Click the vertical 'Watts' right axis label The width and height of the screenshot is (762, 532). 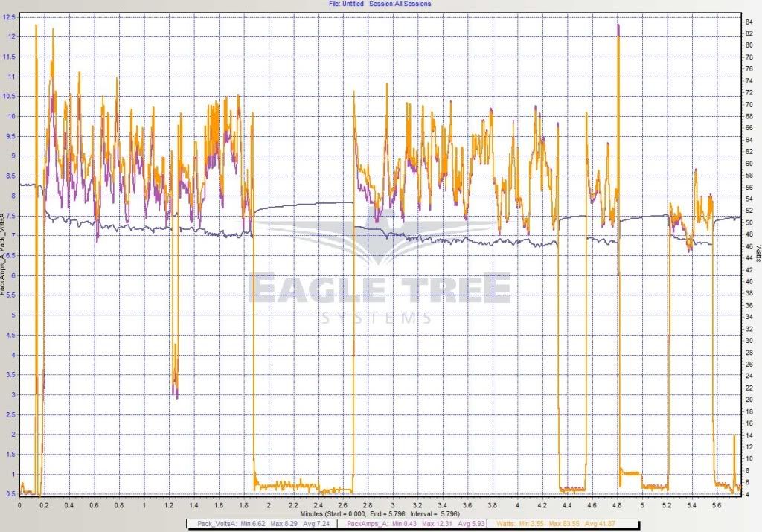pos(758,253)
